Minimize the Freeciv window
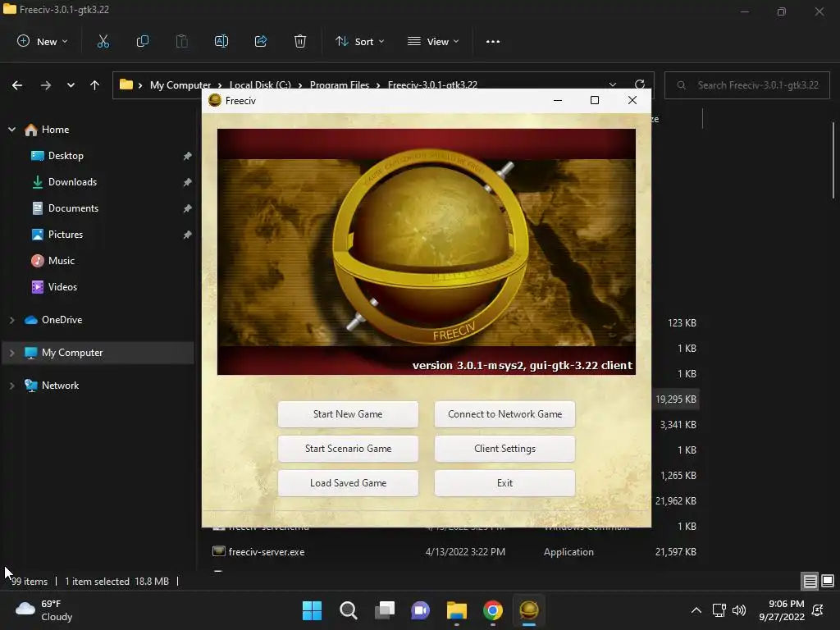This screenshot has height=630, width=840. click(x=558, y=100)
